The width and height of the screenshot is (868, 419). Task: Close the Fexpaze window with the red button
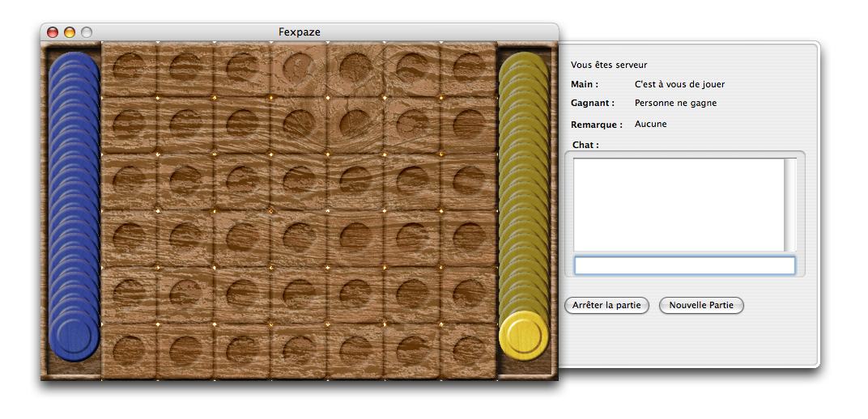pyautogui.click(x=52, y=32)
